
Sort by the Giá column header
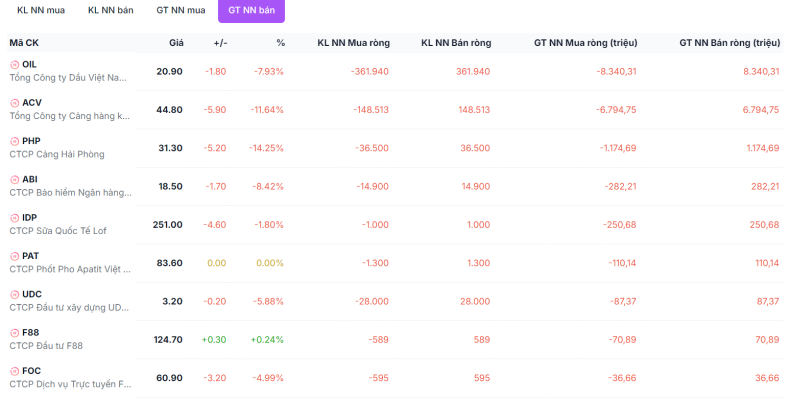176,43
